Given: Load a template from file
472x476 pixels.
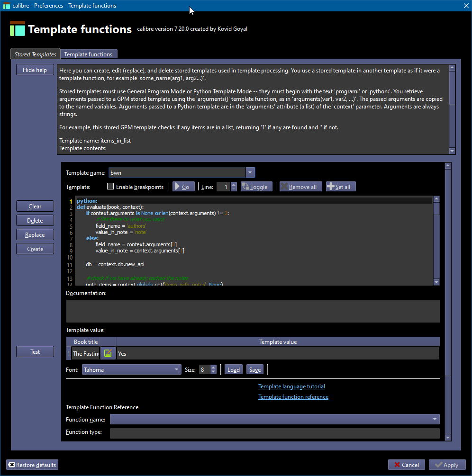Looking at the screenshot, I should (234, 369).
